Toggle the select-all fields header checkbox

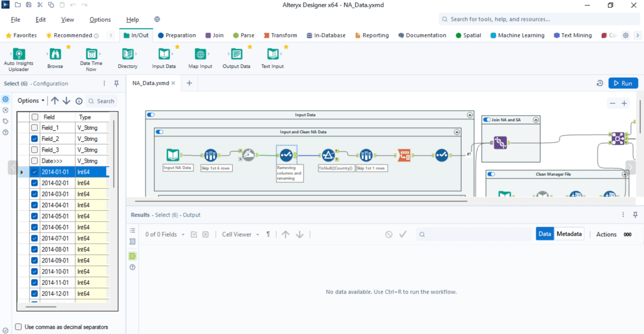pos(35,117)
